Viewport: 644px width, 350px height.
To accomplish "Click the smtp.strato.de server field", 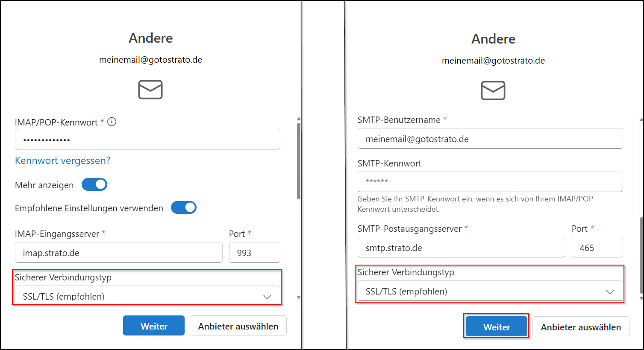I will (461, 247).
